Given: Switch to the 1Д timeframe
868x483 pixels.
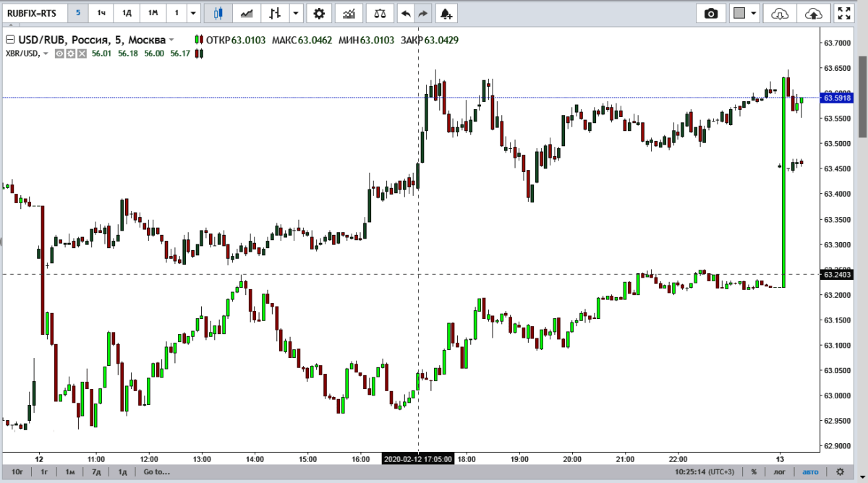Looking at the screenshot, I should [x=127, y=13].
